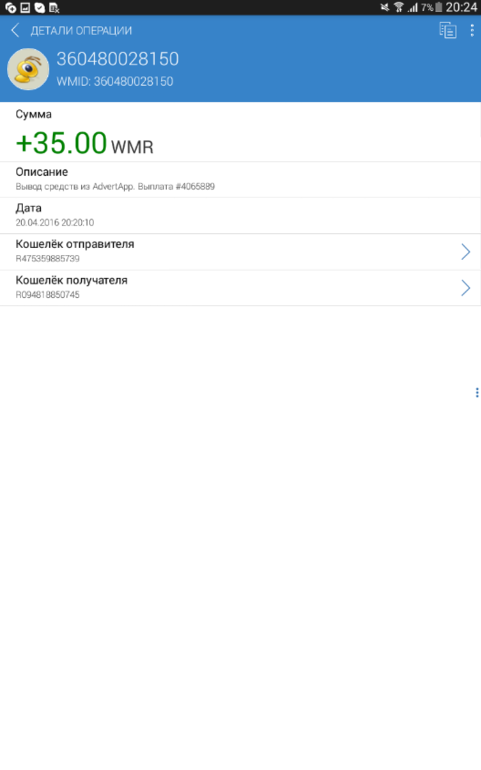Open the Кошелёк получателя row
This screenshot has height=770, width=481.
click(x=240, y=288)
